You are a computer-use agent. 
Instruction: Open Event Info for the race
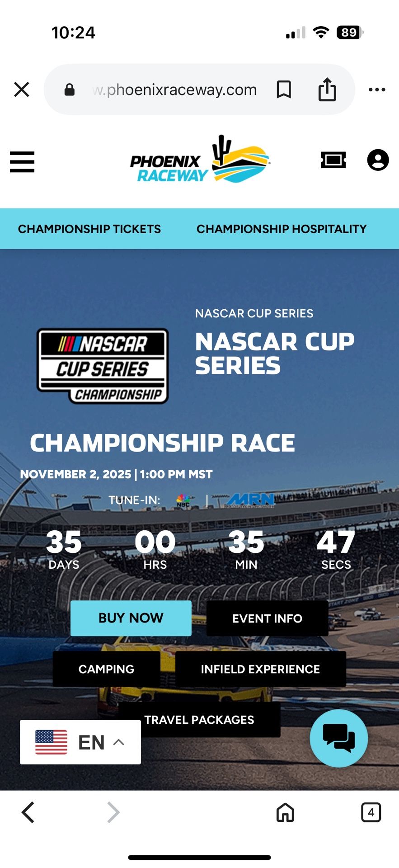click(x=267, y=618)
